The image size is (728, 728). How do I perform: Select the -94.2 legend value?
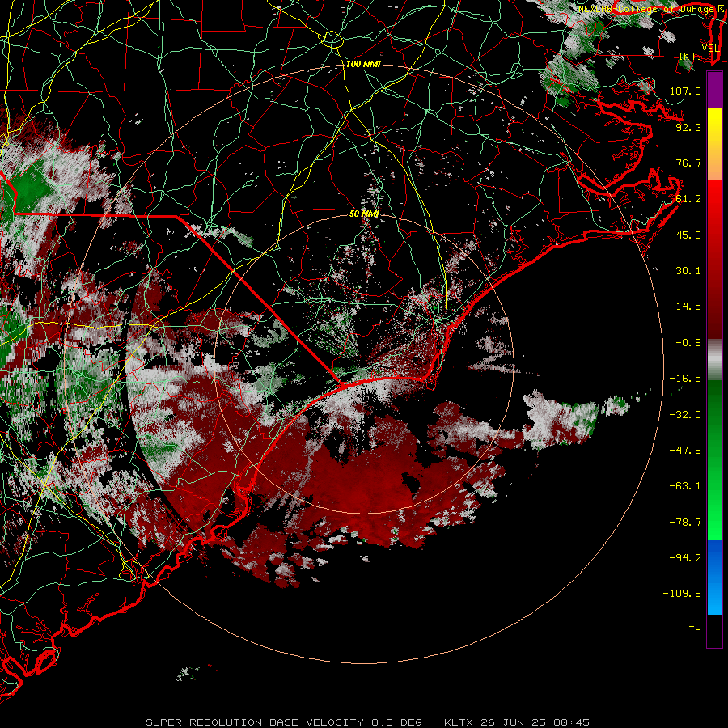click(685, 558)
